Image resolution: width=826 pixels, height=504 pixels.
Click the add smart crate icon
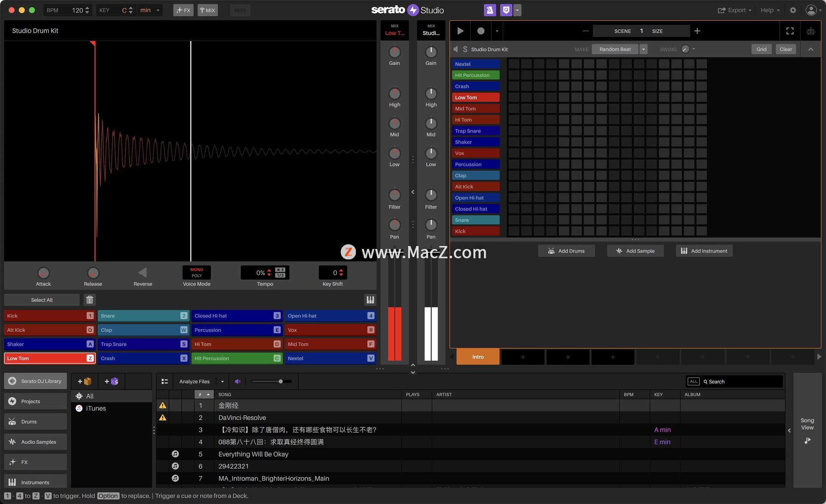(x=111, y=381)
